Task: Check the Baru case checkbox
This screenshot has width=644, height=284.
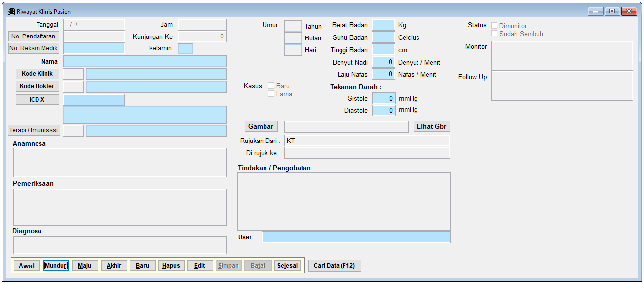Action: [271, 86]
